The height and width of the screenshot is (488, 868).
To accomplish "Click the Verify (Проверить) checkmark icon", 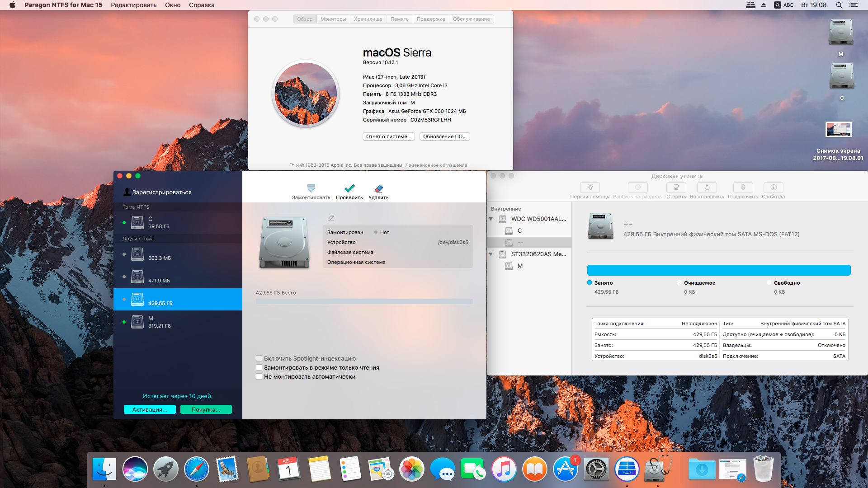I will pyautogui.click(x=349, y=188).
